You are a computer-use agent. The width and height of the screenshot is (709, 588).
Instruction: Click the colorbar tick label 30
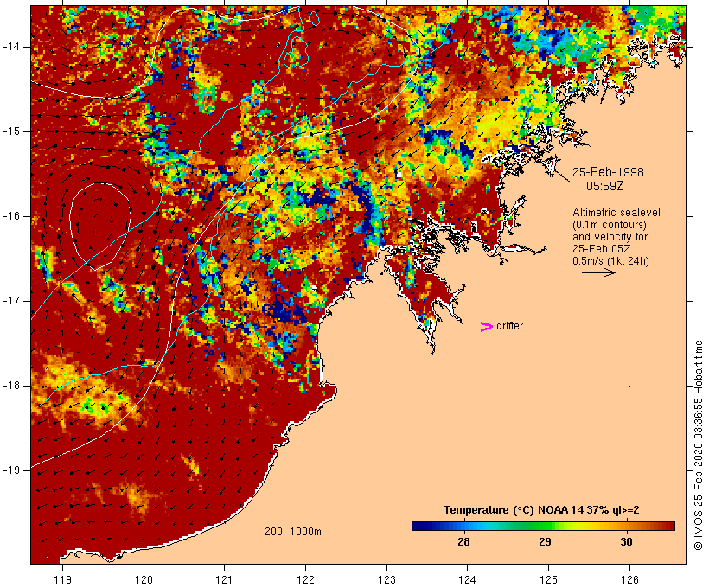[x=626, y=541]
